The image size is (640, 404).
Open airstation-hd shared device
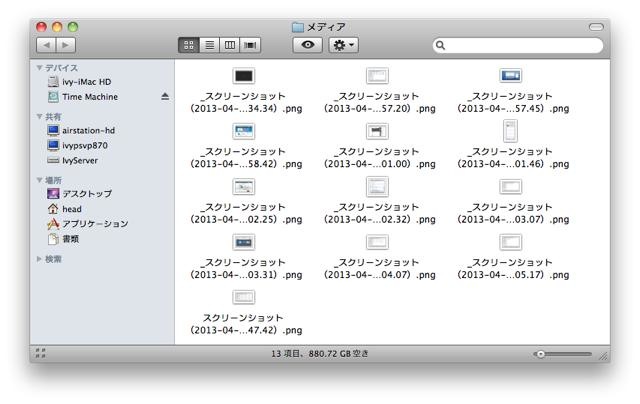(89, 130)
